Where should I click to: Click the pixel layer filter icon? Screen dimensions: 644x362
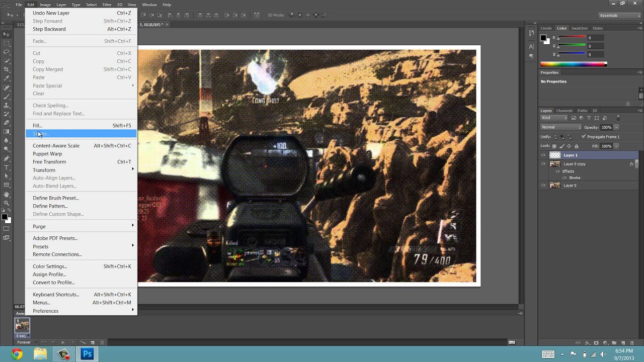pyautogui.click(x=574, y=118)
